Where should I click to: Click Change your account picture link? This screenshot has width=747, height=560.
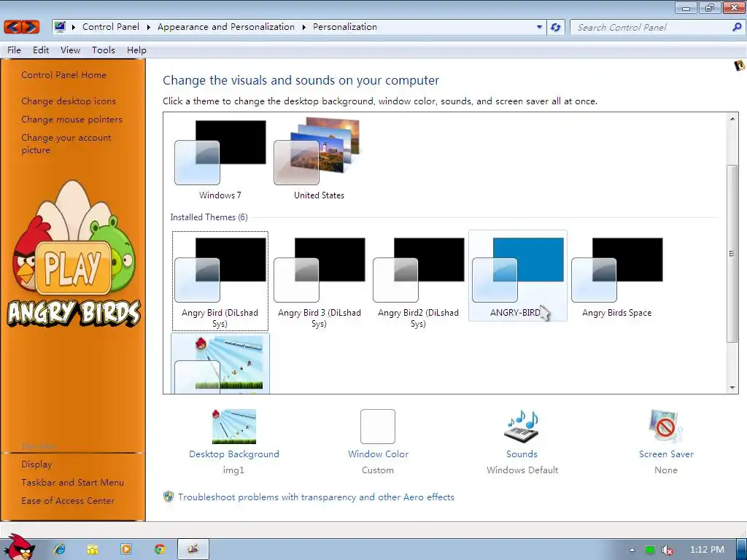click(x=66, y=144)
